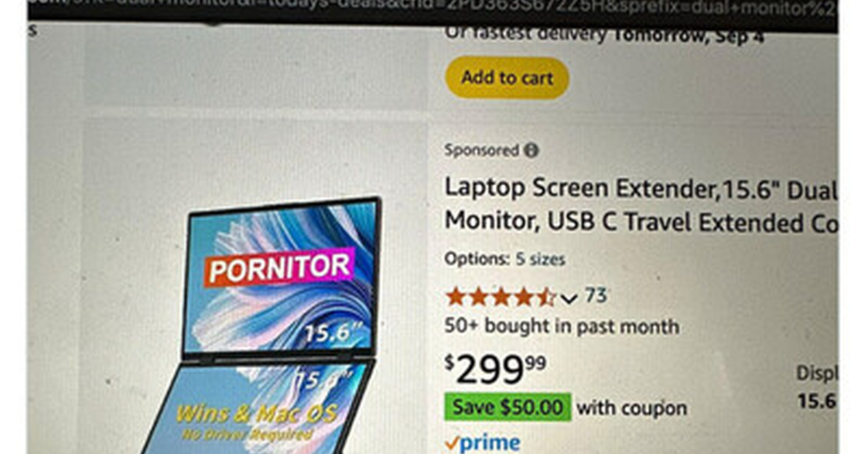Click the prime logo icon

[x=491, y=443]
